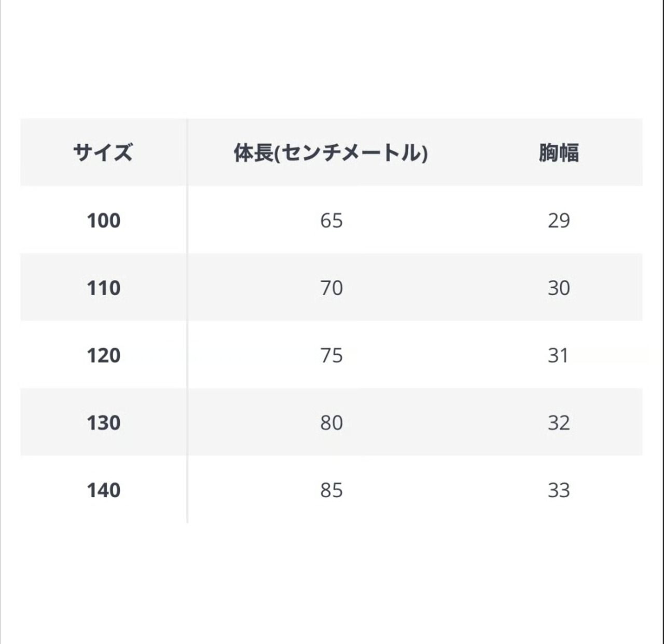This screenshot has width=664, height=644.
Task: Select the size 130 row label
Action: click(x=104, y=423)
